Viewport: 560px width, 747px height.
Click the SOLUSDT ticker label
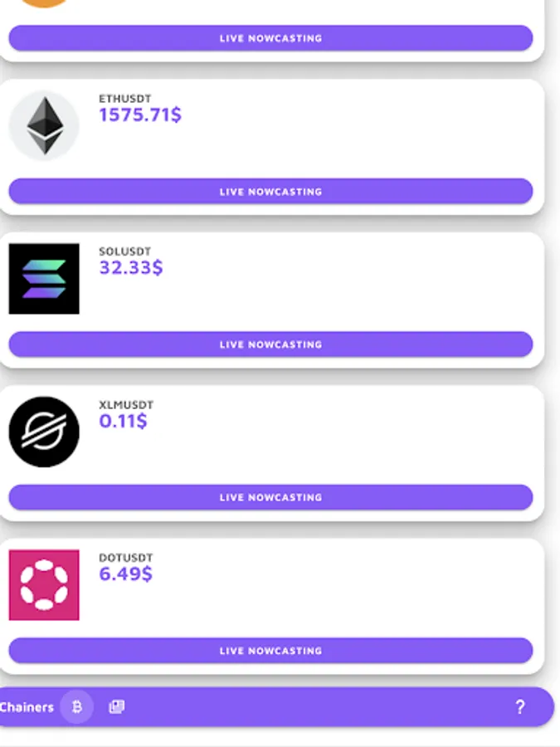tap(125, 251)
